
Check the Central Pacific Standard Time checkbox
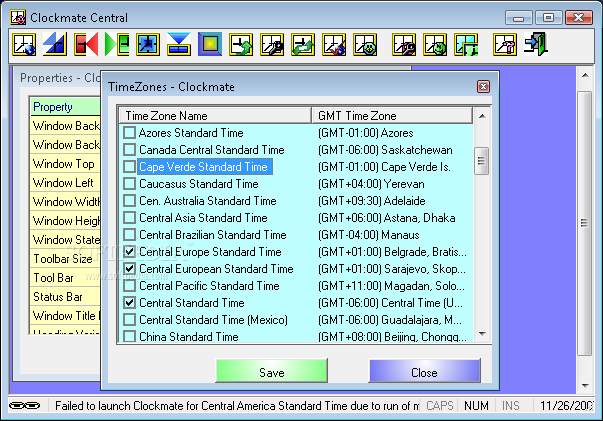(x=130, y=286)
